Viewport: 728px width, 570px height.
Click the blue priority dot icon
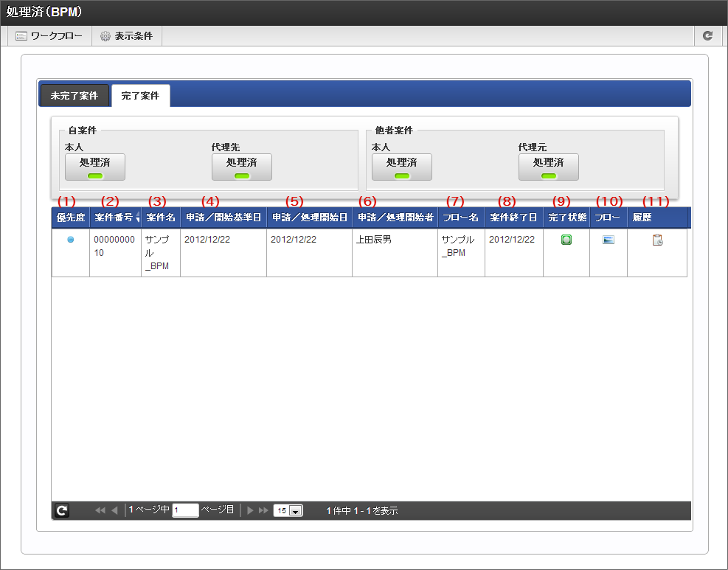point(71,240)
